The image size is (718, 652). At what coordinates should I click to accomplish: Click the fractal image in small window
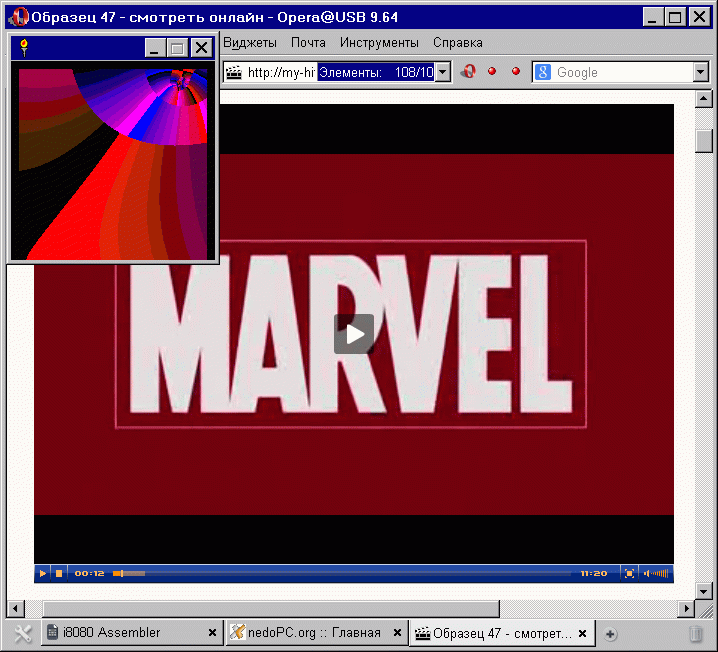tap(113, 164)
